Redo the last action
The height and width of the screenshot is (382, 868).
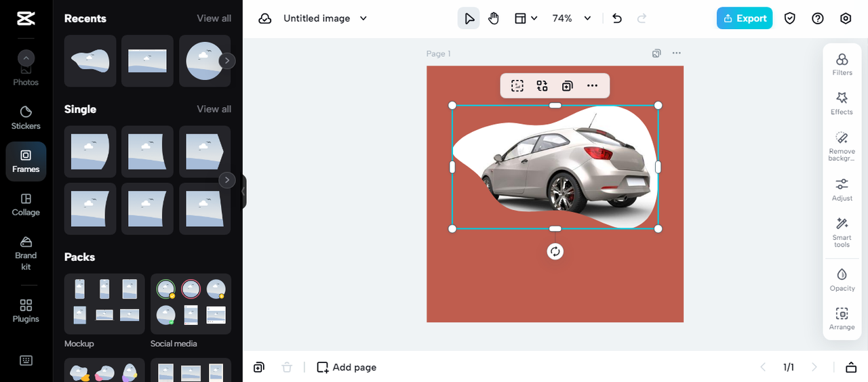click(x=642, y=18)
